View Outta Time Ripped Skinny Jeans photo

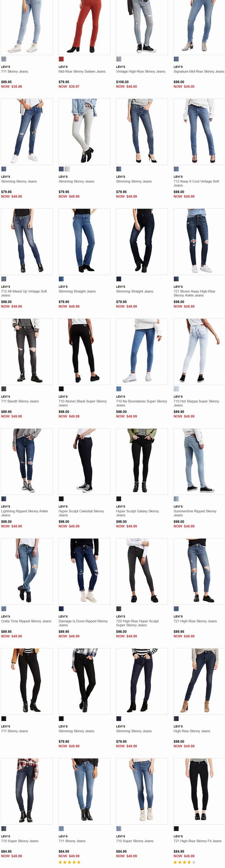click(x=27, y=571)
